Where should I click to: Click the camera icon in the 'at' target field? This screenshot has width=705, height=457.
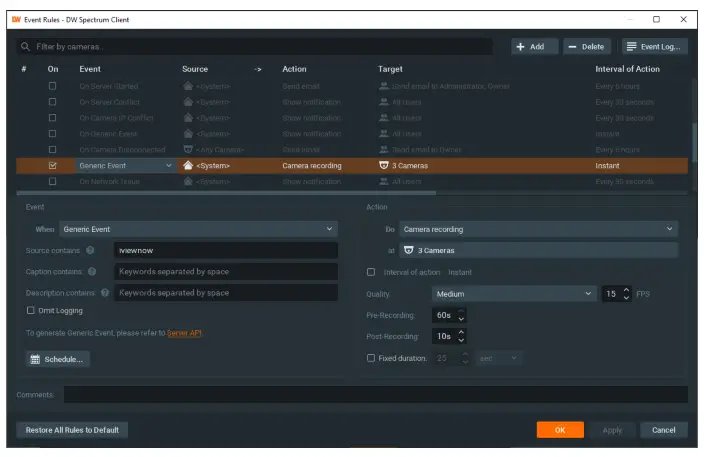(x=408, y=250)
